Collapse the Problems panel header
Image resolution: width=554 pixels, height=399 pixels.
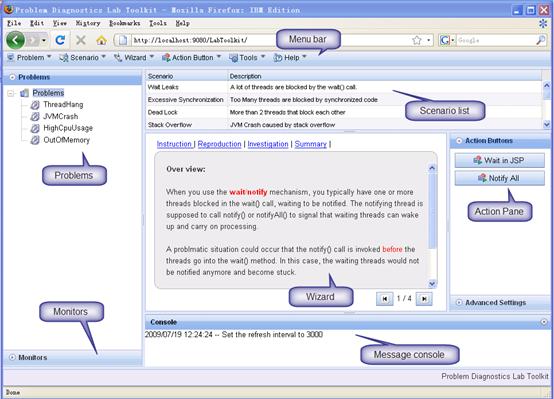(x=12, y=77)
